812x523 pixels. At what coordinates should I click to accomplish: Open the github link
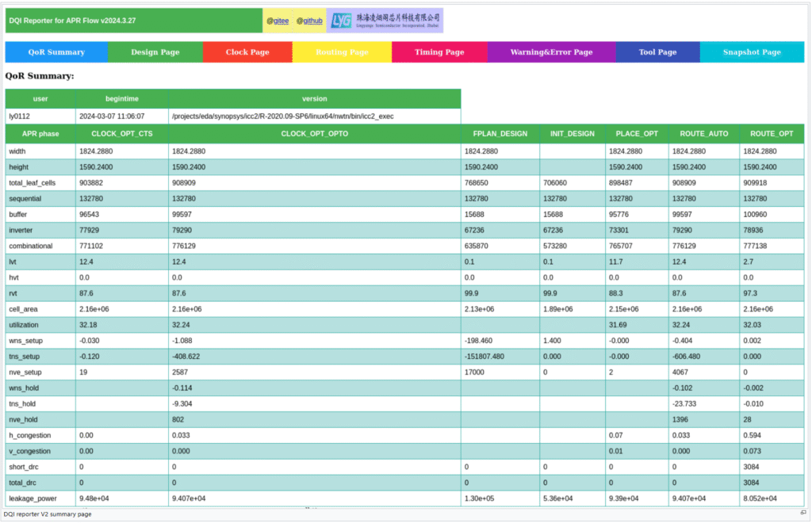(309, 21)
